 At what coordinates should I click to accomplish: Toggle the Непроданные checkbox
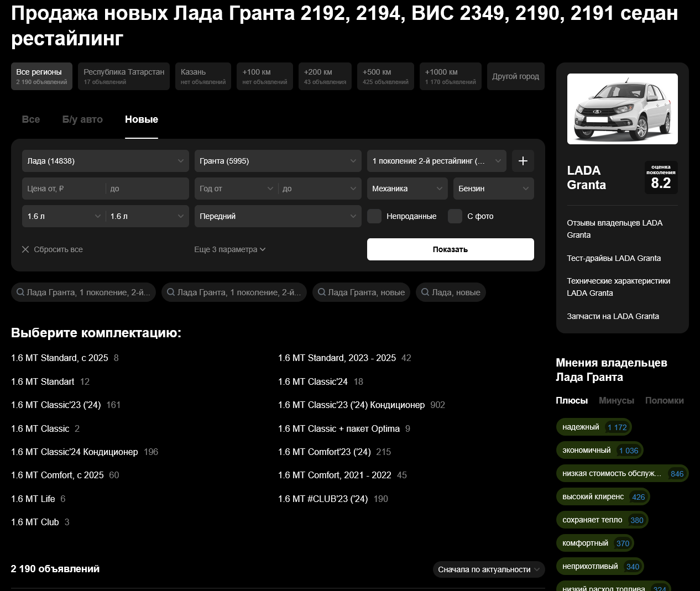point(374,216)
